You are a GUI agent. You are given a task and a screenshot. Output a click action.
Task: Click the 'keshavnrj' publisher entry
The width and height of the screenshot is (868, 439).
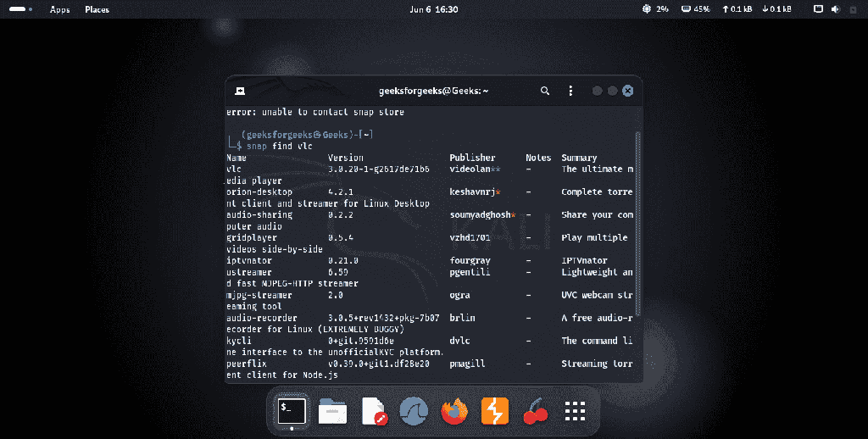(472, 192)
